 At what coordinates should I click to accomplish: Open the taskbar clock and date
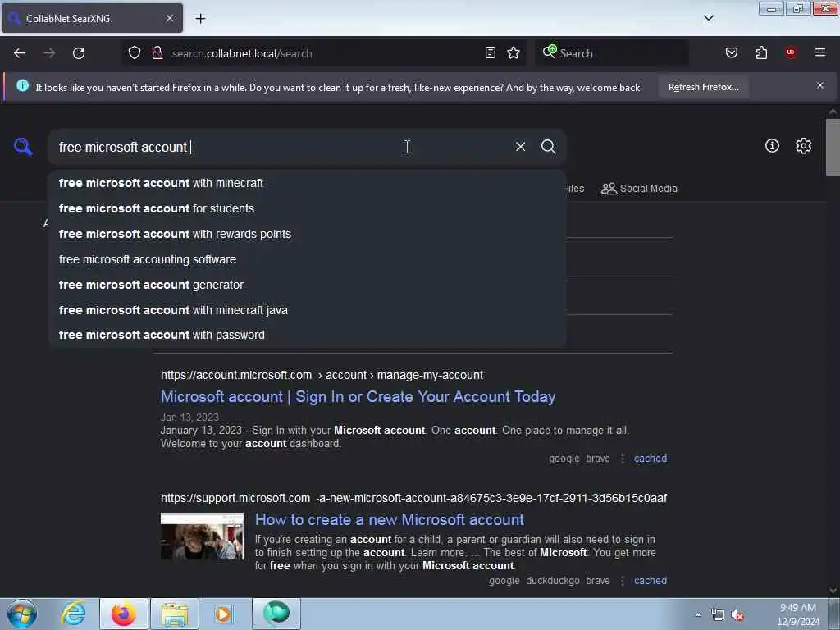(x=797, y=614)
